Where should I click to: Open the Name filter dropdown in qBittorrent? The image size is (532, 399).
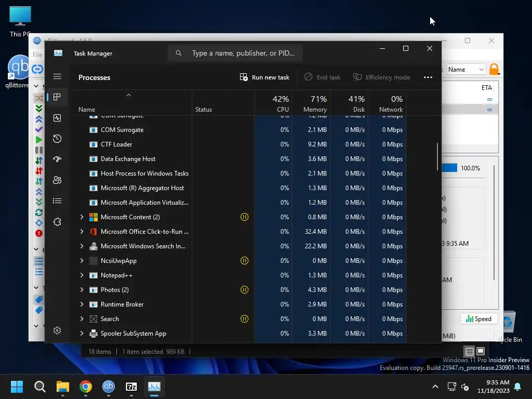click(x=466, y=70)
